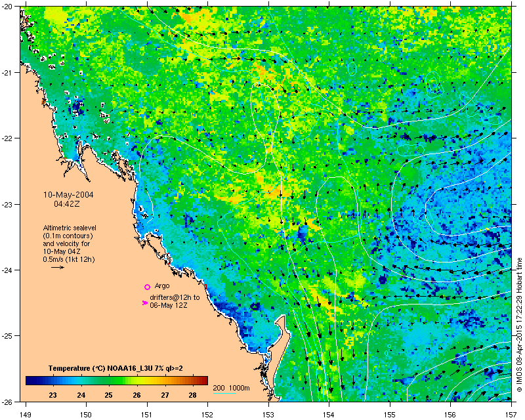Screen dimensions: 525x420
Task: Select the '04:42Z' time label
Action: coord(67,203)
